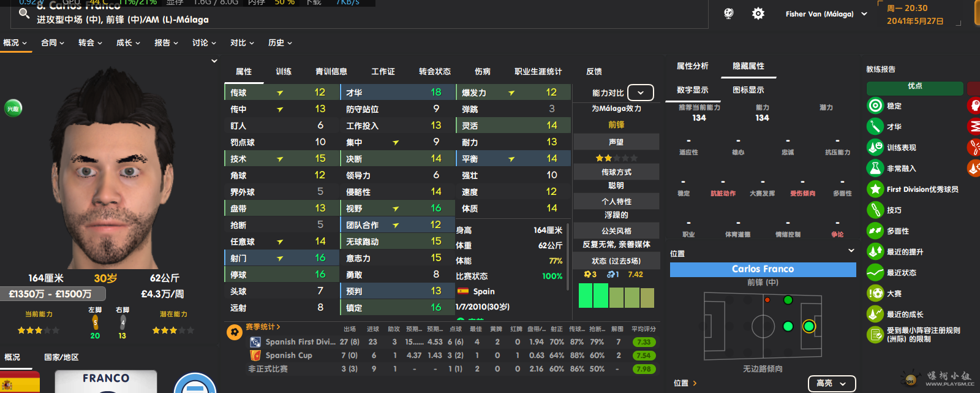
Task: Click the 最近状态 form line icon
Action: [x=875, y=272]
